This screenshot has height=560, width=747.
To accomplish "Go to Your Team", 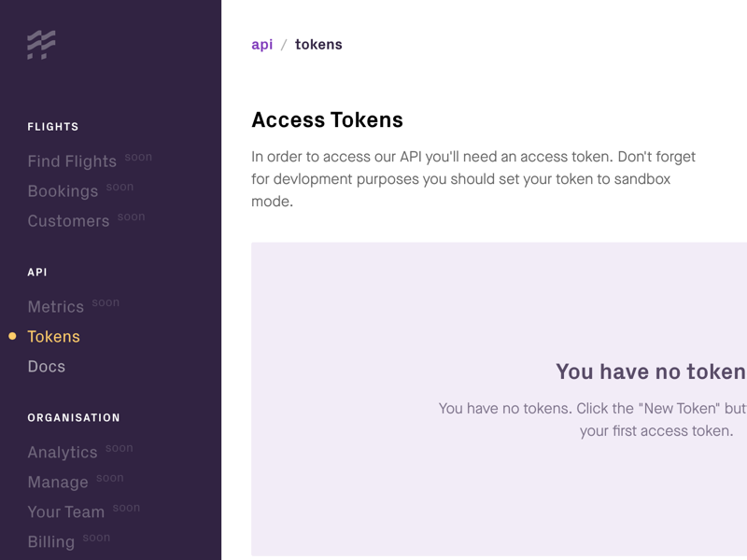I will (65, 512).
